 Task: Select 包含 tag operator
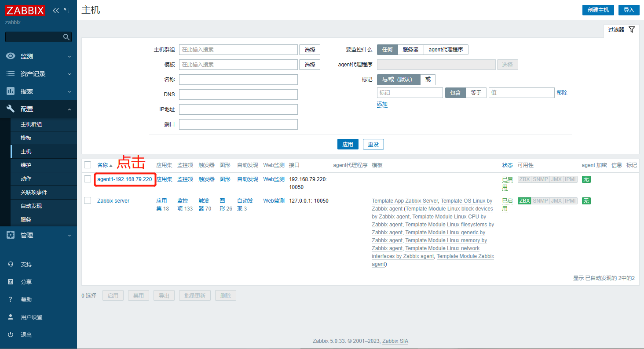456,93
